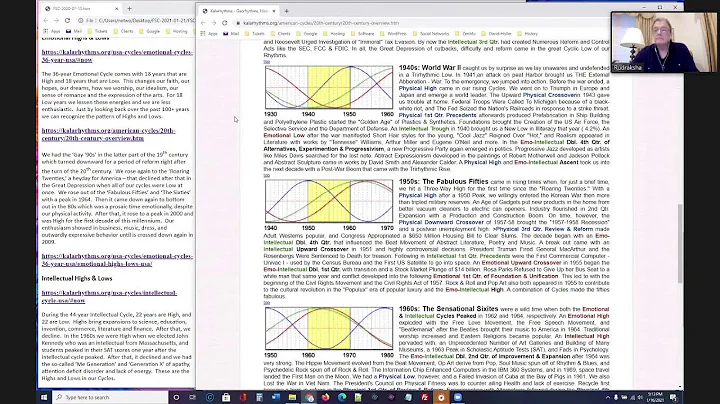Image resolution: width=720 pixels, height=404 pixels.
Task: Click the kalarhythms.org address bar
Action: [418, 23]
